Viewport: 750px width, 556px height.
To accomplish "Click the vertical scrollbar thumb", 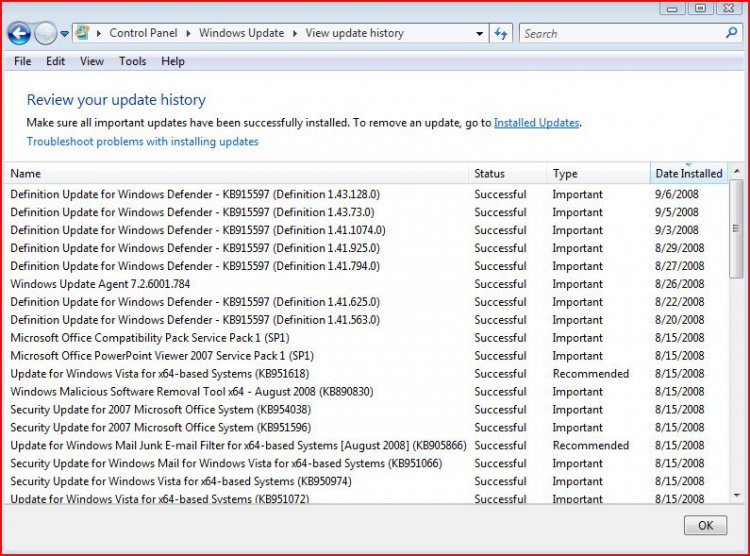I will pos(736,229).
